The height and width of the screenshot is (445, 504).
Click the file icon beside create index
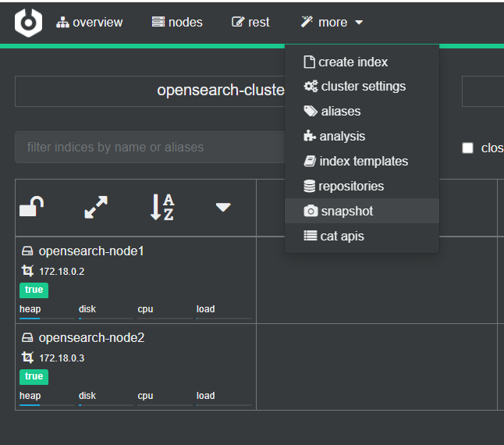point(309,62)
